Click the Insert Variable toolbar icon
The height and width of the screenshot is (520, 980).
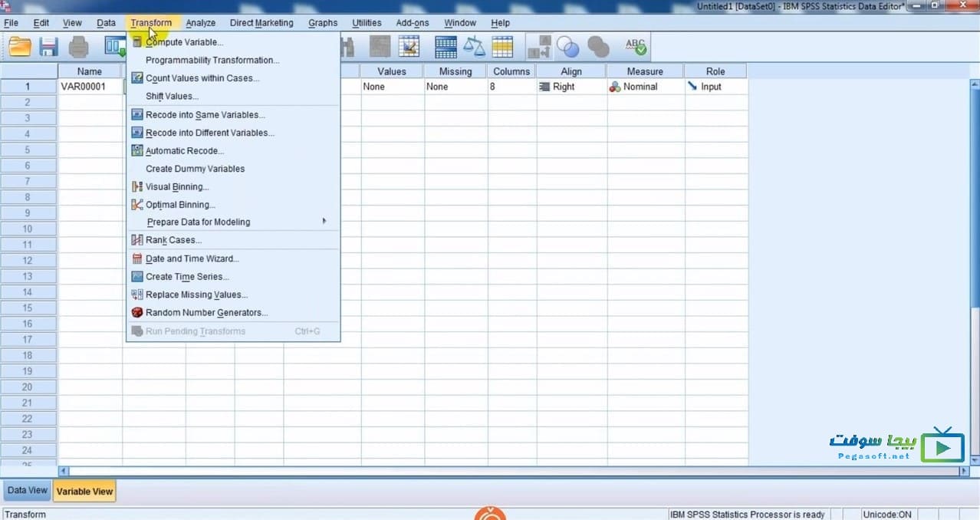[409, 48]
